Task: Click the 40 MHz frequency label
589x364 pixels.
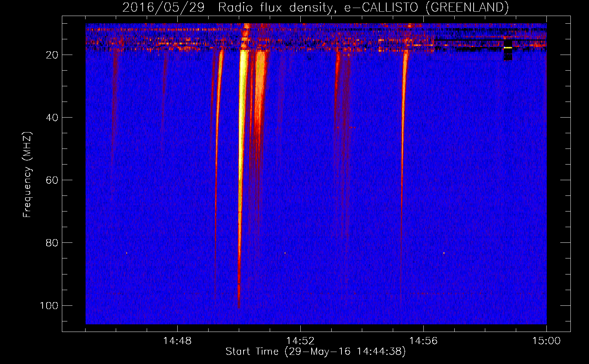Action: (x=52, y=118)
